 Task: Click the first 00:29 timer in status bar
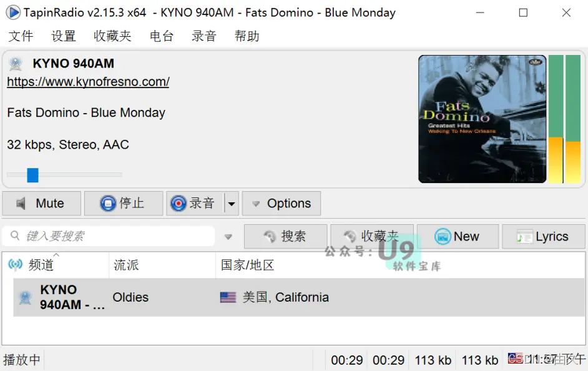click(x=347, y=360)
